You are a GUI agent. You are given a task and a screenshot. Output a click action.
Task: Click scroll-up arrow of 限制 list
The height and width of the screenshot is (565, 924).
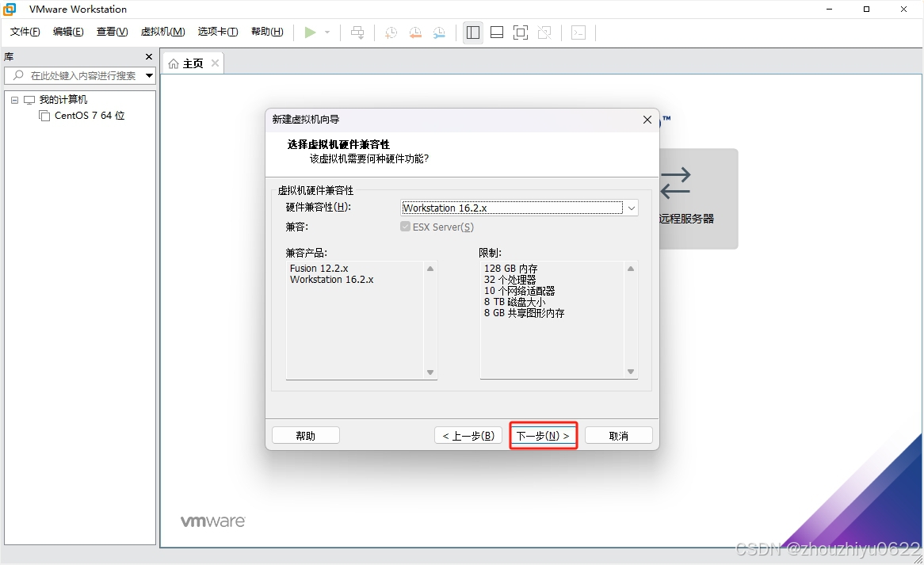click(x=631, y=269)
